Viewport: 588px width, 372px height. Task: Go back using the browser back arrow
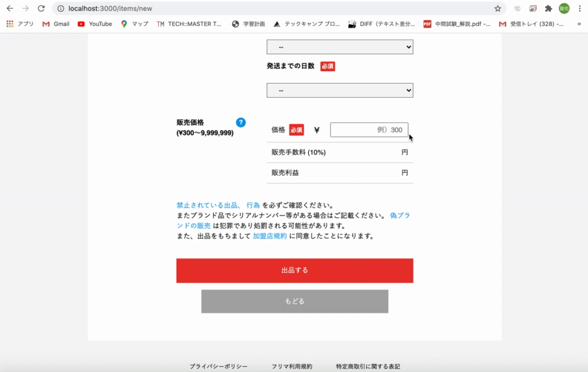[10, 8]
